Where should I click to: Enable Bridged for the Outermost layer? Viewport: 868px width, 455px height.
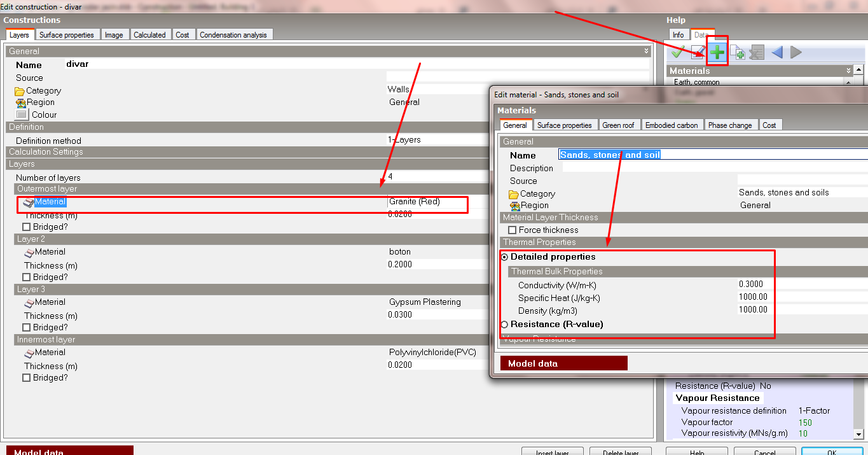26,227
